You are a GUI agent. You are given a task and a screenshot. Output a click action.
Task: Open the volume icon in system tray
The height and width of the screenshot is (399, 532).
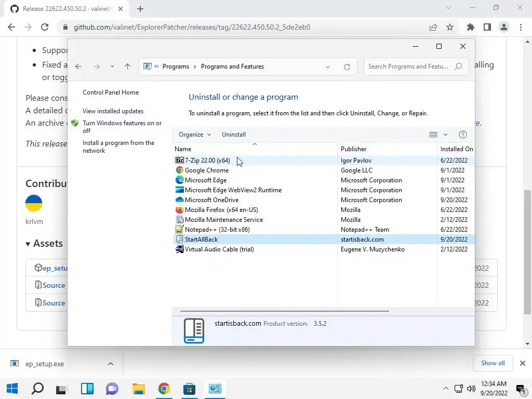[x=471, y=389]
